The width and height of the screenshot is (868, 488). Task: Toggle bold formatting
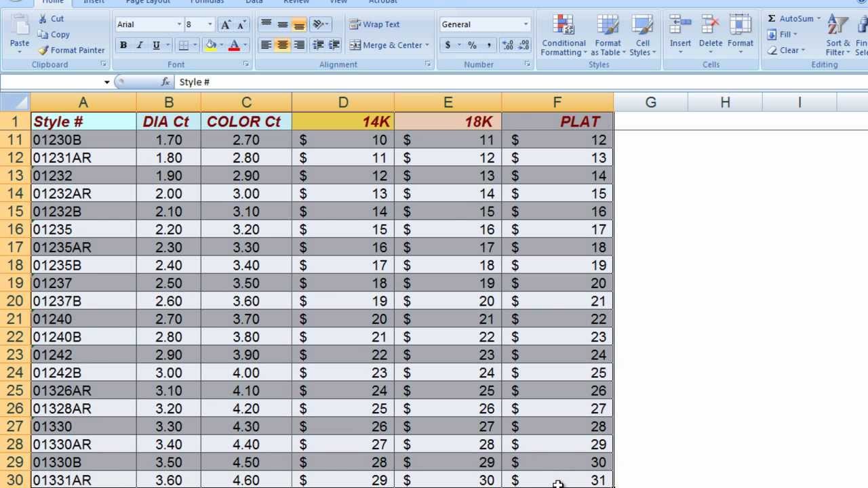click(123, 45)
